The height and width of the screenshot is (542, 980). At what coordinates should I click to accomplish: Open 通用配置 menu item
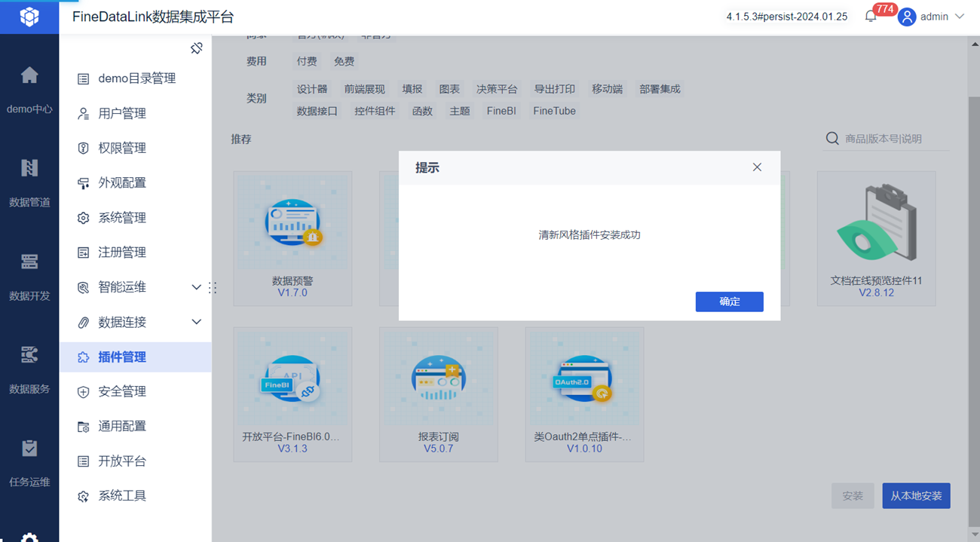point(135,426)
